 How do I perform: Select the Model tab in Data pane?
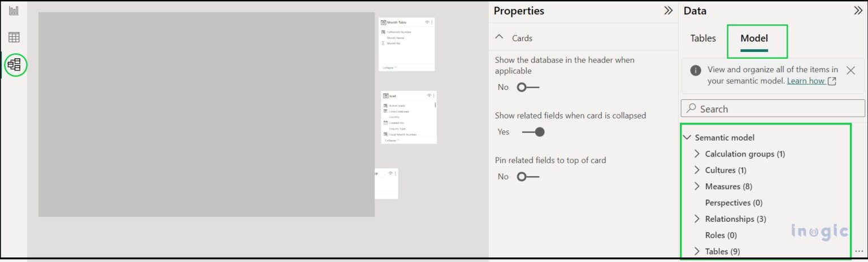[x=754, y=38]
